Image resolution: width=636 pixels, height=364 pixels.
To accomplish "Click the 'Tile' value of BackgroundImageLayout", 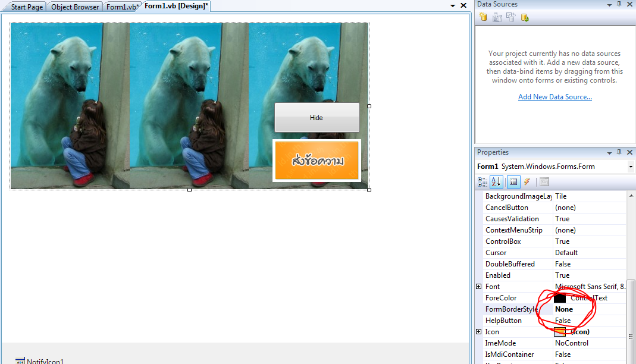I will click(x=560, y=196).
